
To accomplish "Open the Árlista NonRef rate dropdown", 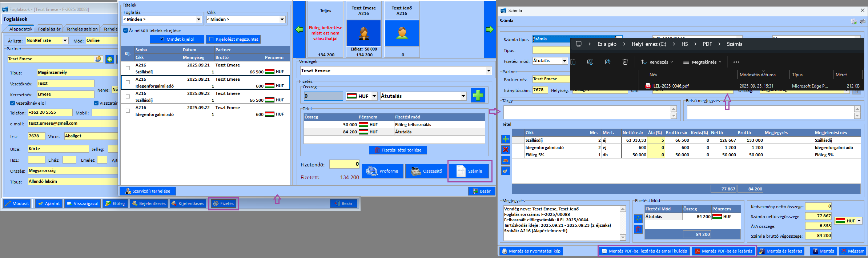I will [x=65, y=41].
